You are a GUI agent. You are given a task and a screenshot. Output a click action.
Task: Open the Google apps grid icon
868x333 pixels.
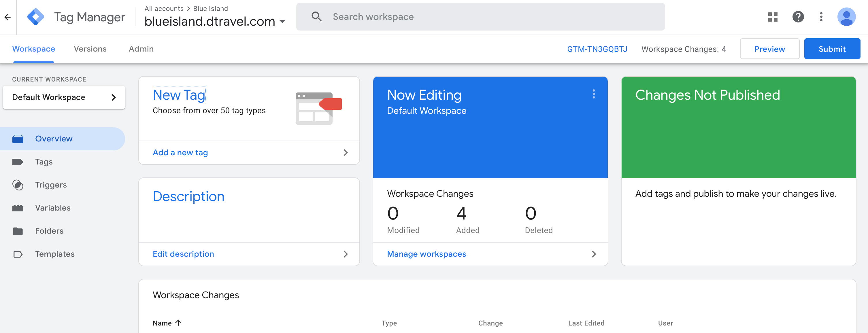(x=773, y=17)
